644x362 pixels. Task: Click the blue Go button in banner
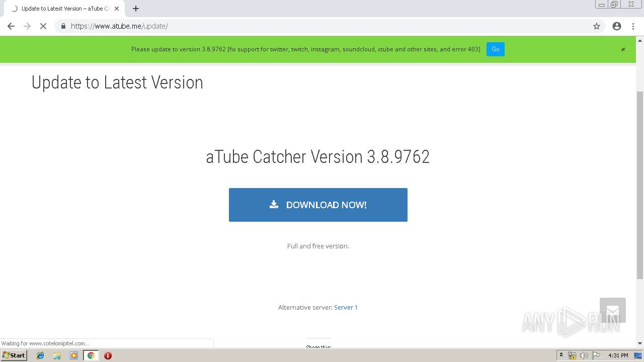pyautogui.click(x=496, y=49)
